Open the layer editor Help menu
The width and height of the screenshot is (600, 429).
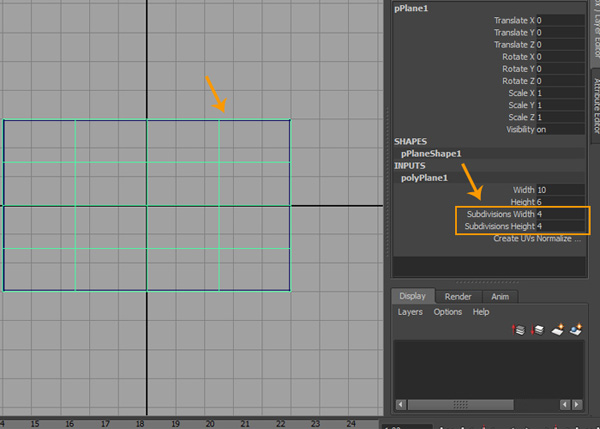(x=481, y=312)
